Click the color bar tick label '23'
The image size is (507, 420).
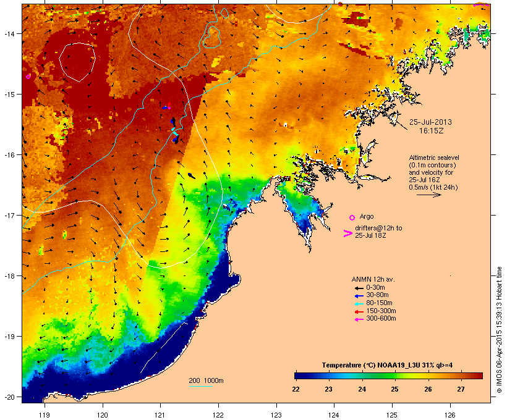click(328, 389)
